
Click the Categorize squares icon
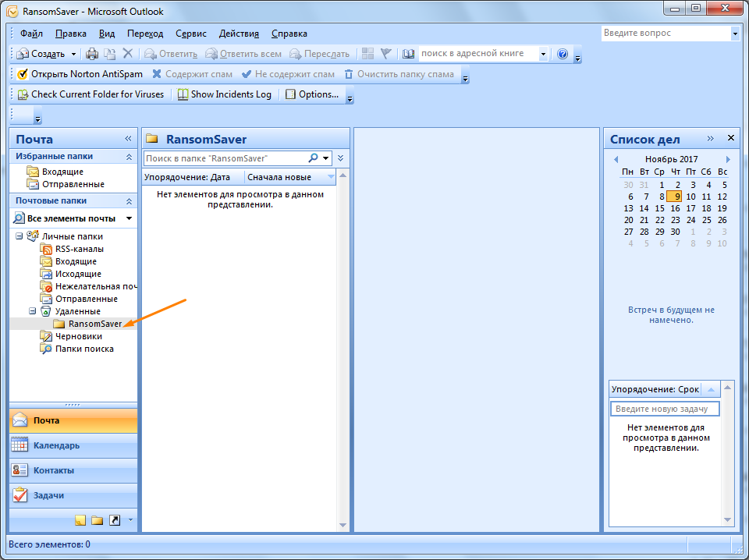[x=367, y=54]
